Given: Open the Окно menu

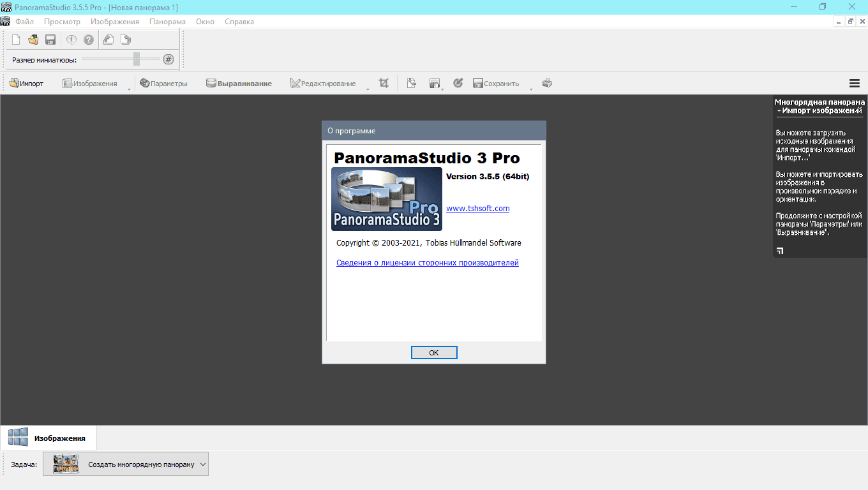Looking at the screenshot, I should click(205, 22).
